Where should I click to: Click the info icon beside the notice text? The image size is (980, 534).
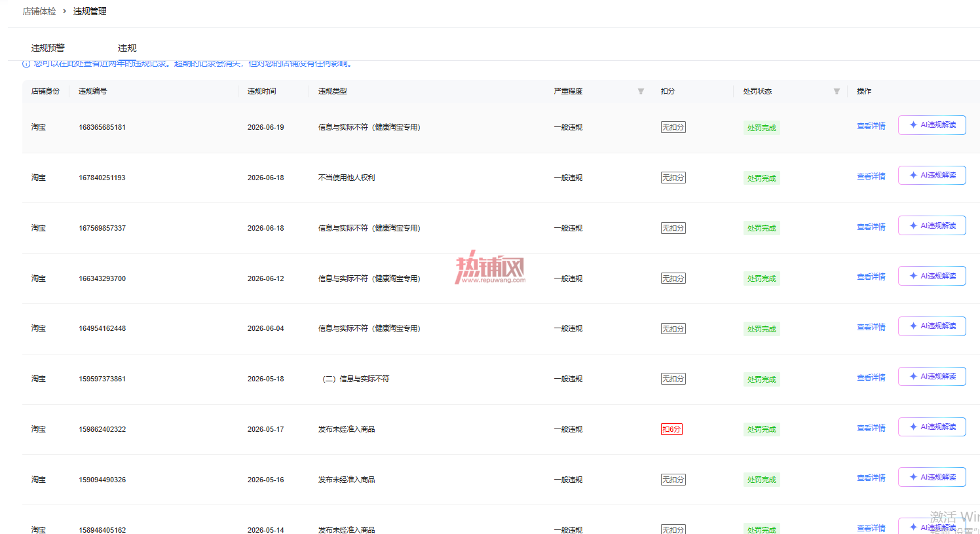click(26, 64)
